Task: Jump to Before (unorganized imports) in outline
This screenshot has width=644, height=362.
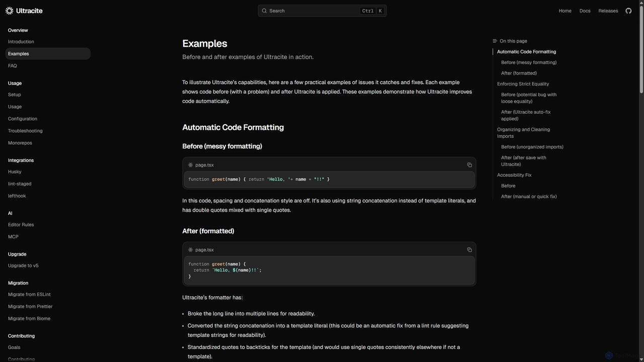Action: 532,147
